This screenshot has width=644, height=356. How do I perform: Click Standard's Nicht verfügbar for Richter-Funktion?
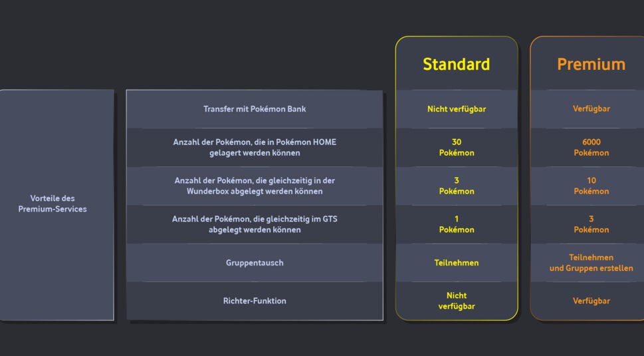(456, 301)
